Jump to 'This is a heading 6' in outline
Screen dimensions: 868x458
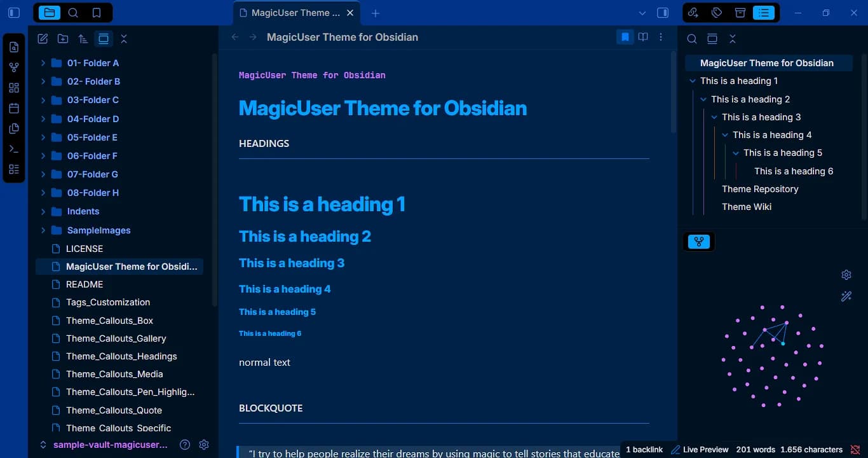point(794,171)
